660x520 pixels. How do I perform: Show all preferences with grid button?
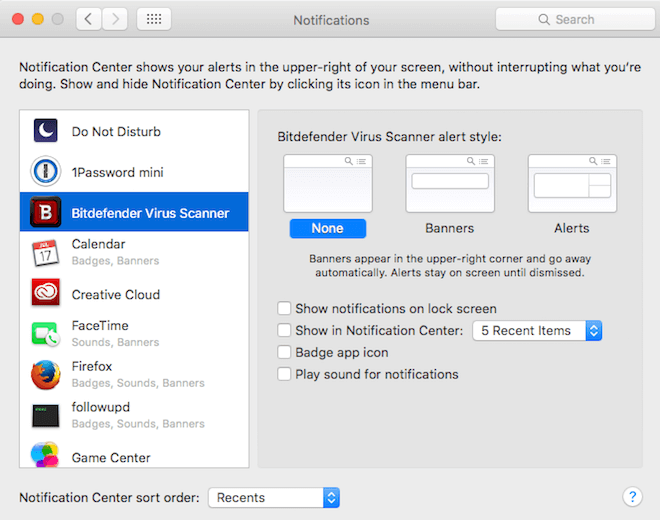(154, 19)
